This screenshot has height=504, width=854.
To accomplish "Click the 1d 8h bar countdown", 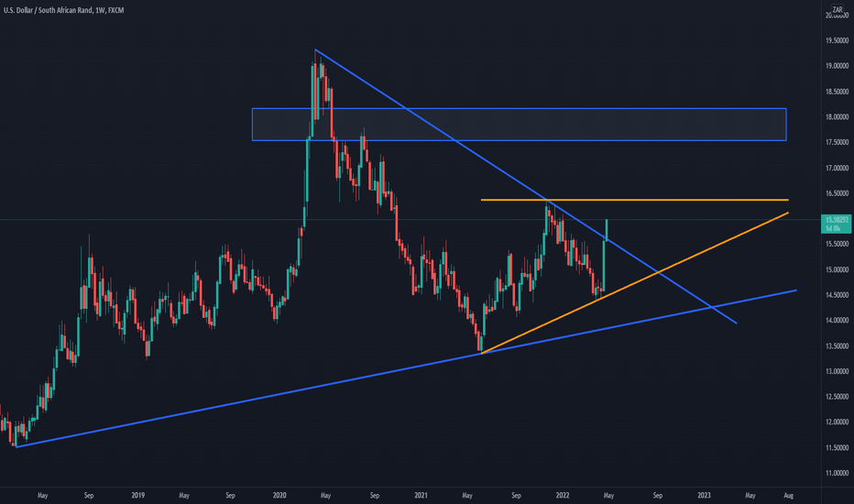I will [x=833, y=228].
